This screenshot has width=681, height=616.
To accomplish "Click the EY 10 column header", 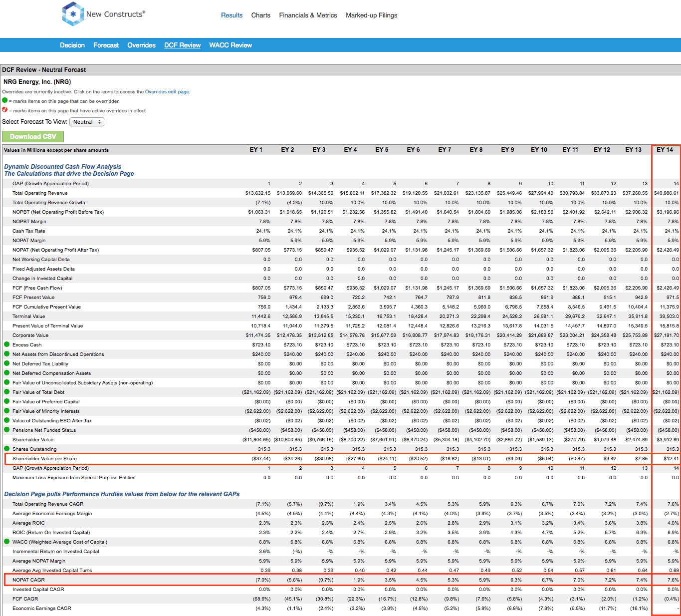I will [x=539, y=150].
